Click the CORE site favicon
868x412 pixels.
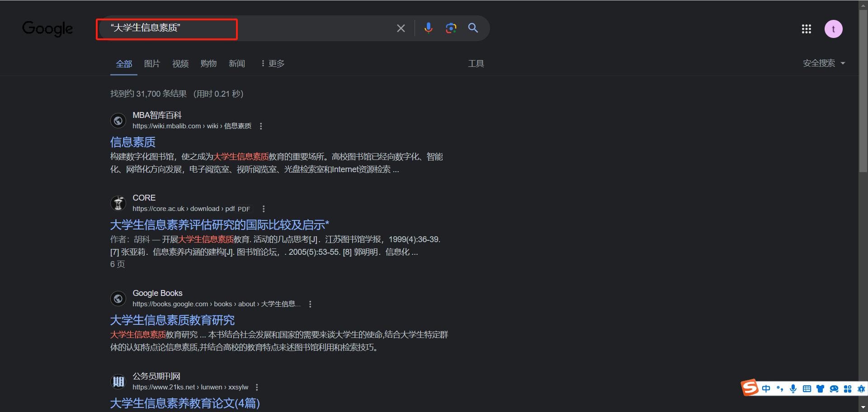tap(118, 203)
